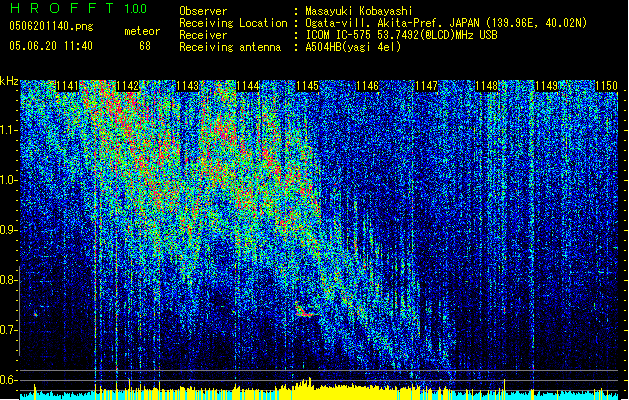Click the 1147 time marker
This screenshot has width=629, height=400.
426,86
